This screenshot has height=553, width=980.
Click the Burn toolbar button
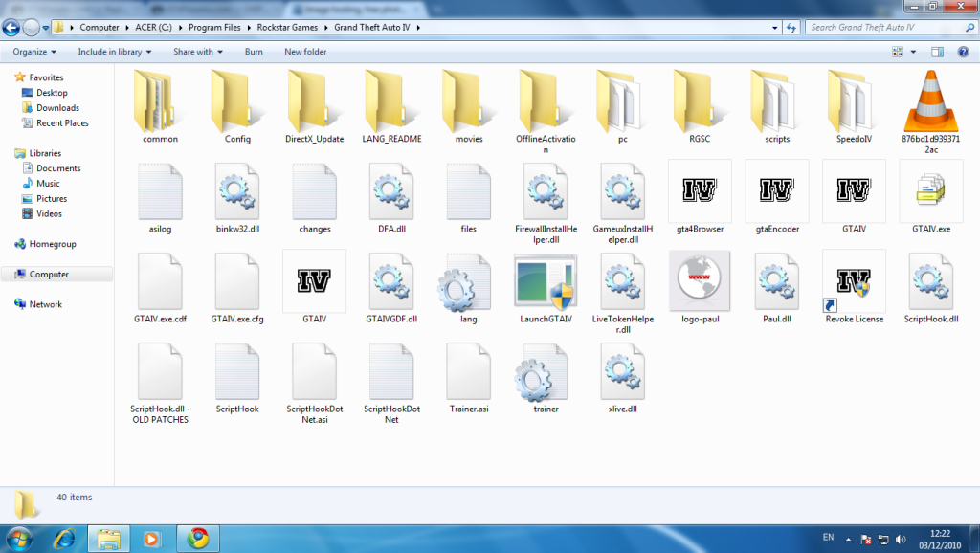[254, 52]
